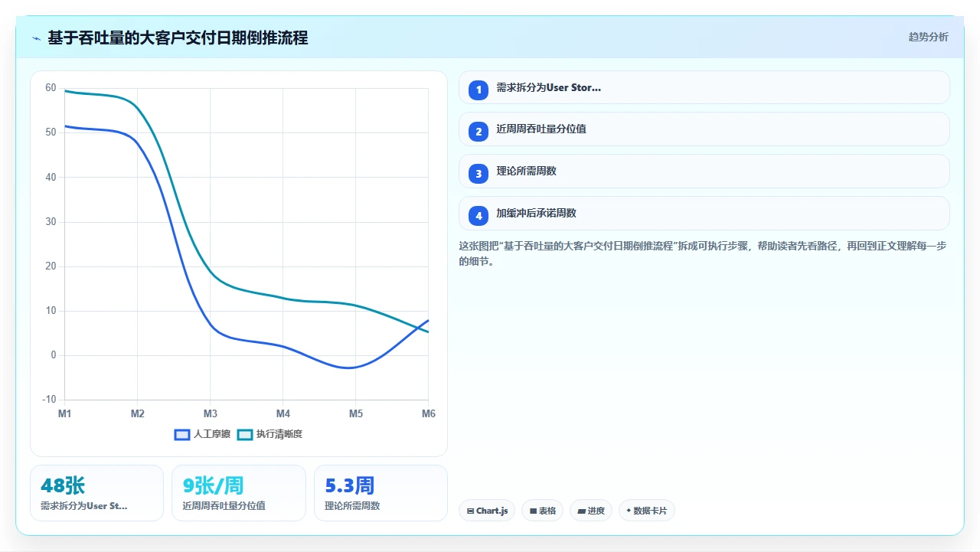Click the teal 执行清晰度 legend swatch
The width and height of the screenshot is (980, 552).
(245, 434)
